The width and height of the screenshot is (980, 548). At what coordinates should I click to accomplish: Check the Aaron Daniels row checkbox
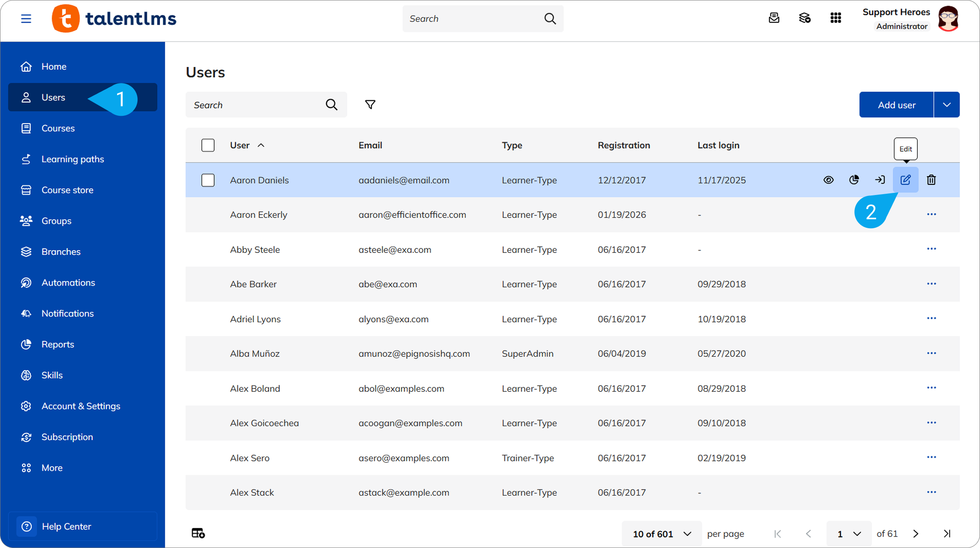208,180
